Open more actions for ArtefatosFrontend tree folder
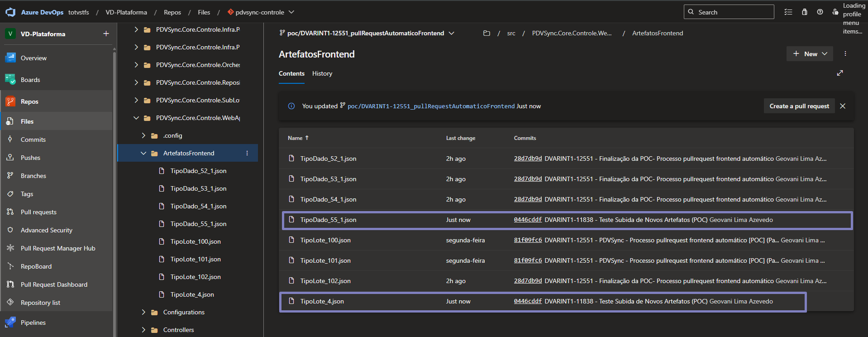This screenshot has height=337, width=868. tap(247, 153)
